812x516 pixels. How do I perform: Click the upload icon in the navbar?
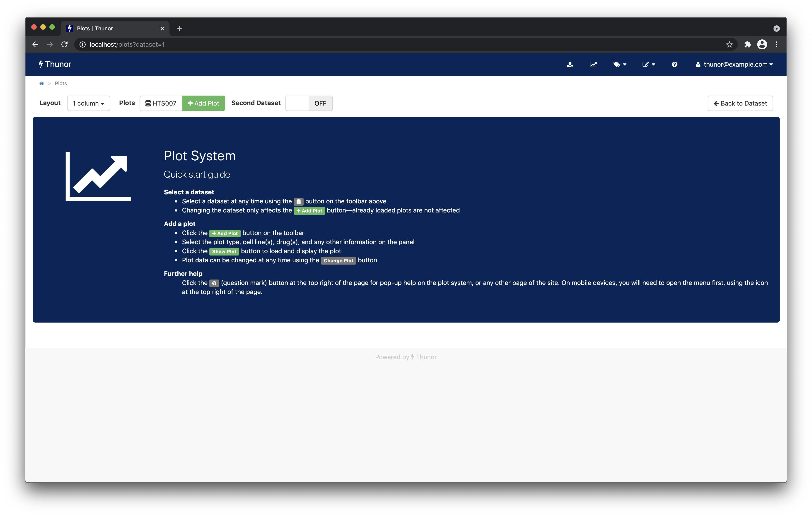pos(570,64)
